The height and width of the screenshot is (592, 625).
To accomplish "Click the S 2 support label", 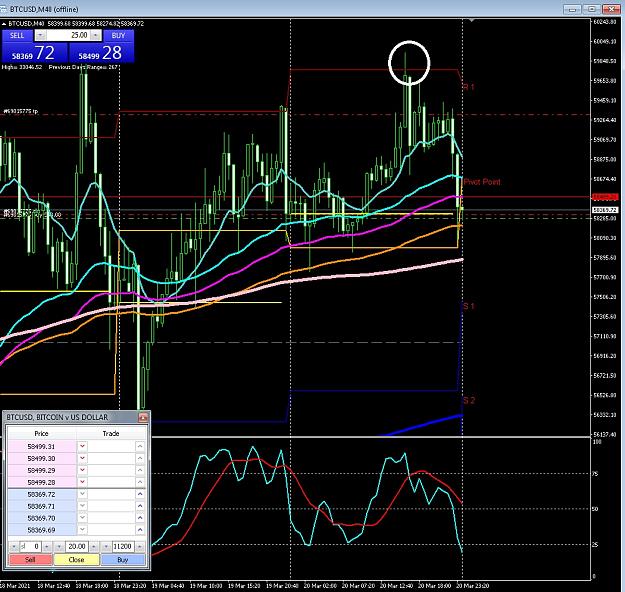I will (469, 400).
